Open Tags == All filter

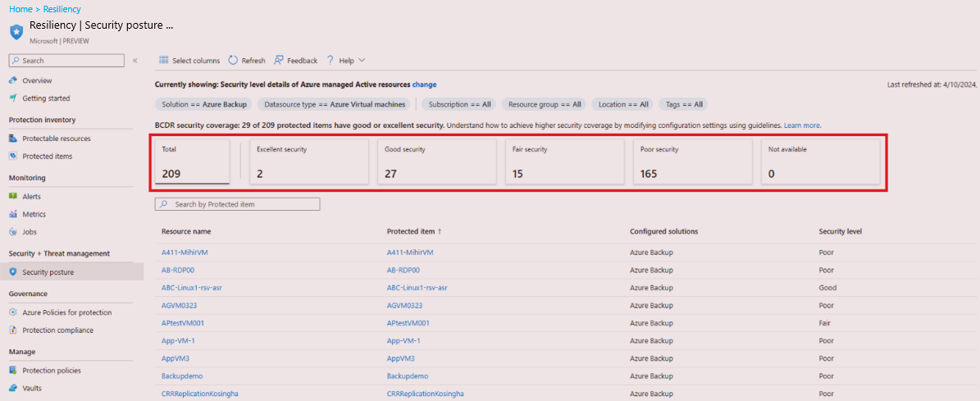[x=683, y=104]
